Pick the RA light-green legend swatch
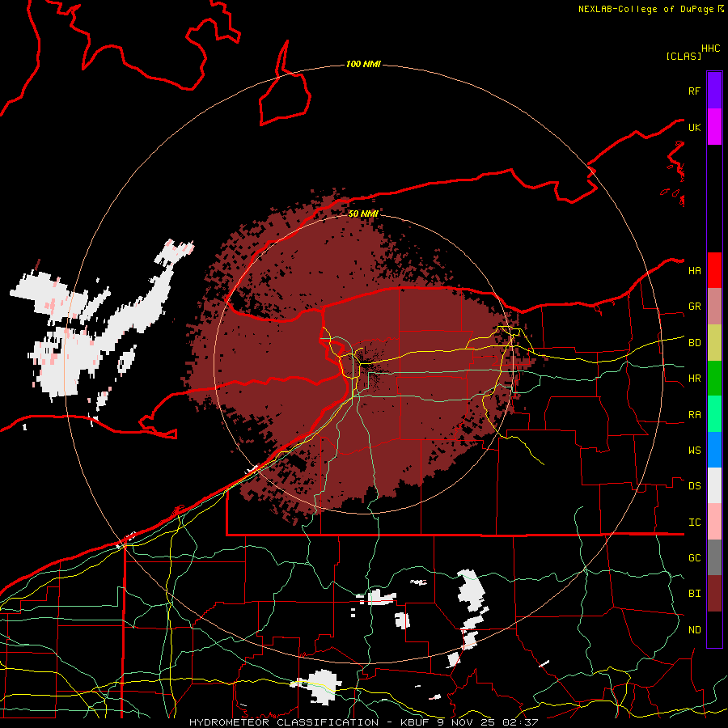Screen dimensions: 728x728 point(714,414)
